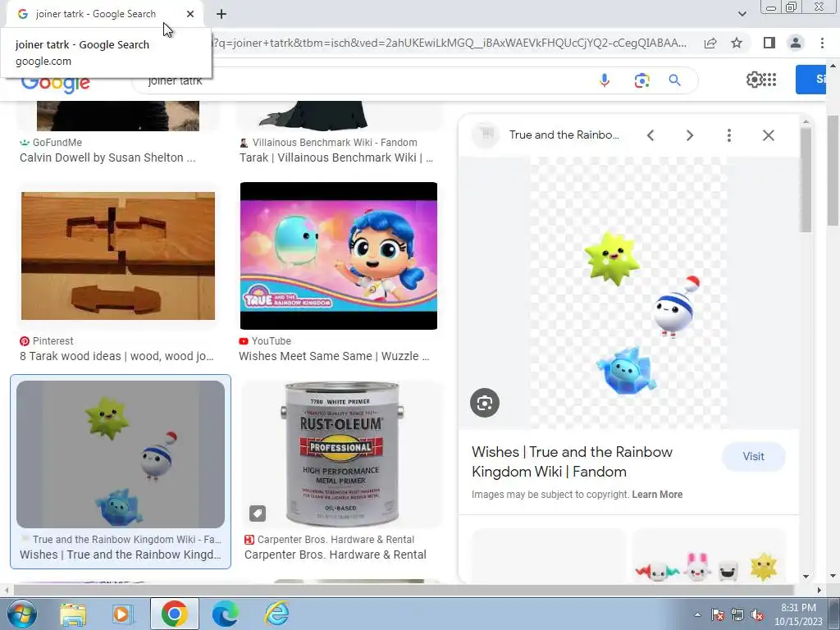Close the image preview panel
This screenshot has width=840, height=630.
point(768,135)
